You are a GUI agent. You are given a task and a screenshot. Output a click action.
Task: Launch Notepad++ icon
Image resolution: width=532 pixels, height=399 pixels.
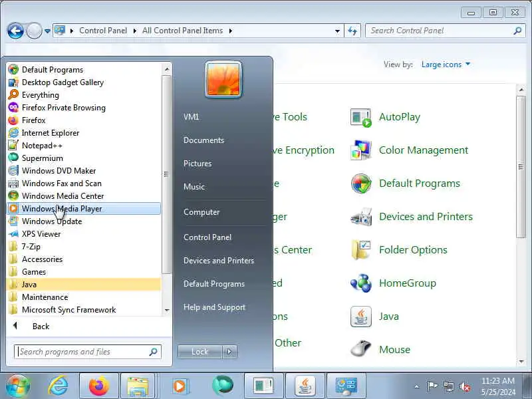[13, 145]
